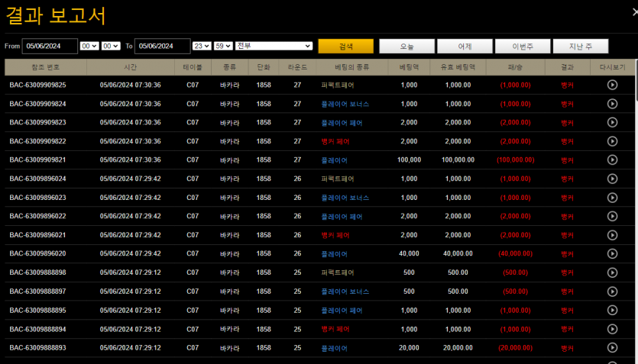The width and height of the screenshot is (638, 364).
Task: Click 플레이어 페어 in row BAC-63009888895
Action: pos(342,311)
